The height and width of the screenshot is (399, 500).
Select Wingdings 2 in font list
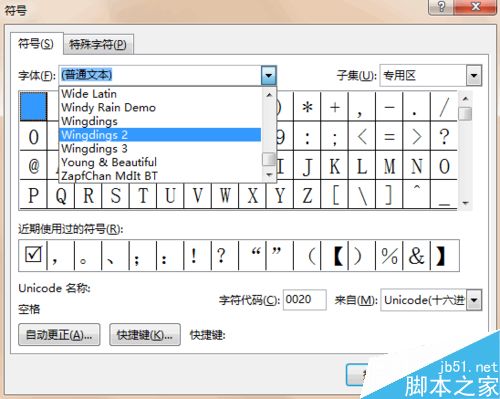160,135
